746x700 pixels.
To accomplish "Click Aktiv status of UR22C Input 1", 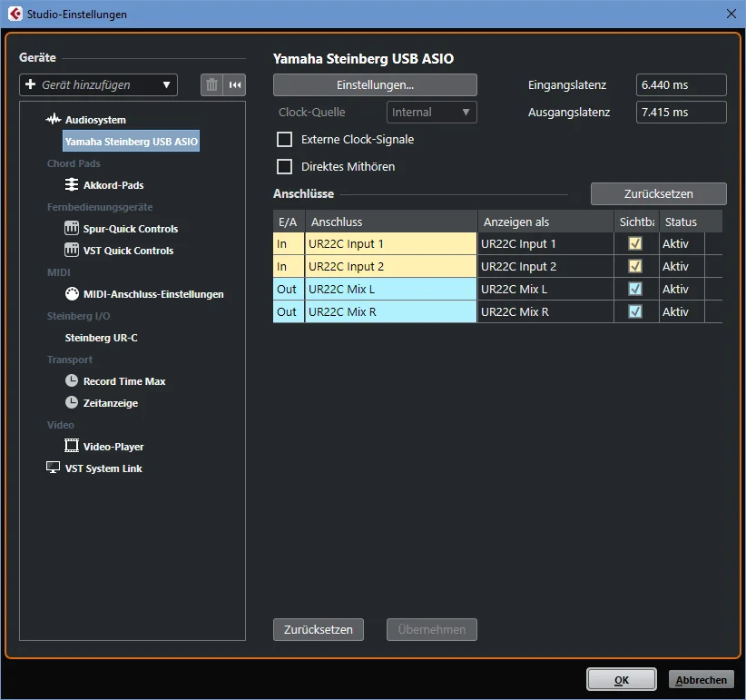I will pyautogui.click(x=682, y=243).
